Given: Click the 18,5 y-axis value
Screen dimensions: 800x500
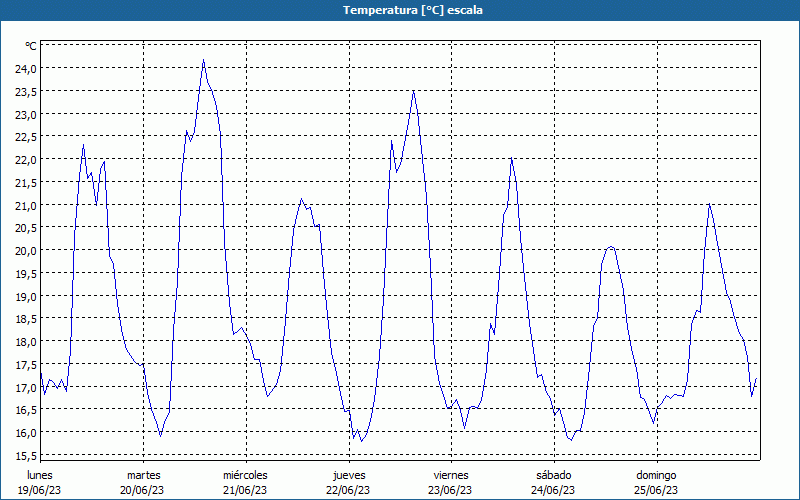Looking at the screenshot, I should pos(26,319).
